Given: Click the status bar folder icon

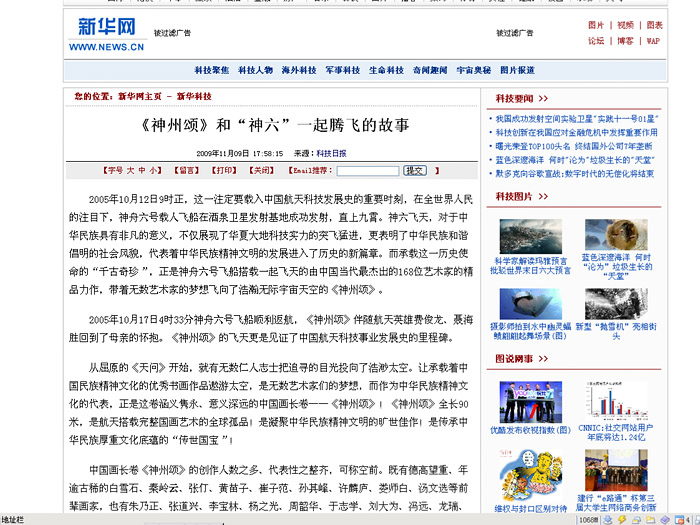Looking at the screenshot, I should [650, 520].
